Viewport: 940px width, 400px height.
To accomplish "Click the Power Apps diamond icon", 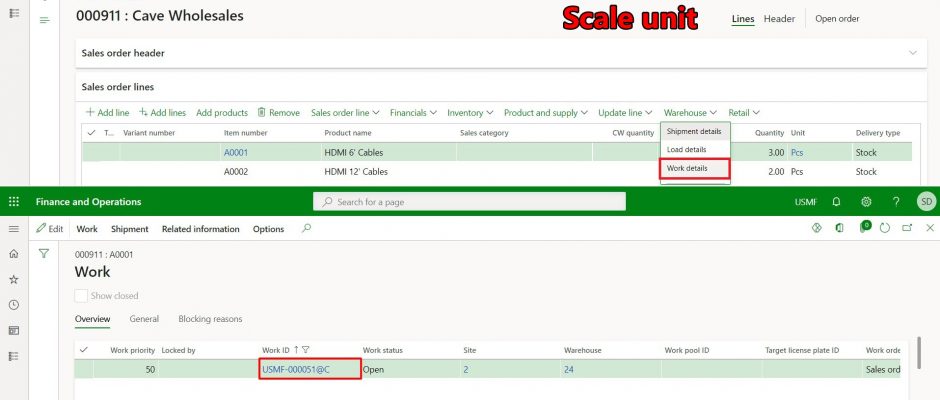I will (816, 228).
